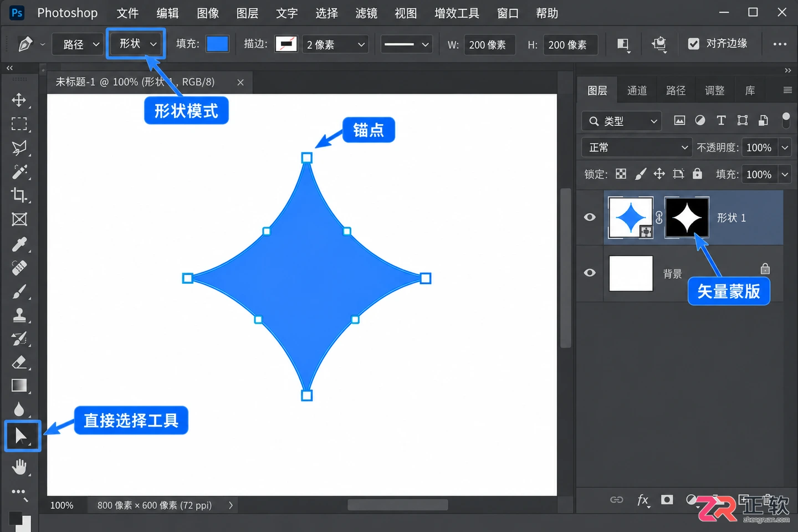Open the 正常 blend mode dropdown
Screen dimensions: 798x532
pos(637,147)
